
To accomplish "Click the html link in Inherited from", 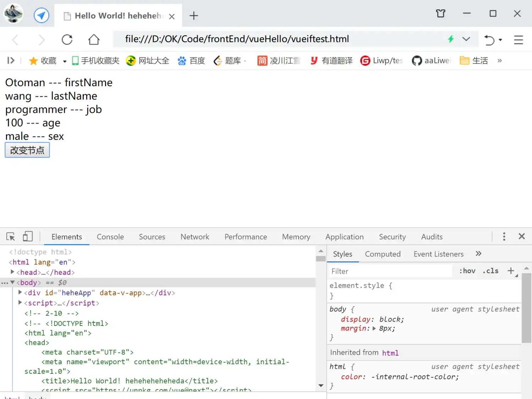I will coord(390,353).
